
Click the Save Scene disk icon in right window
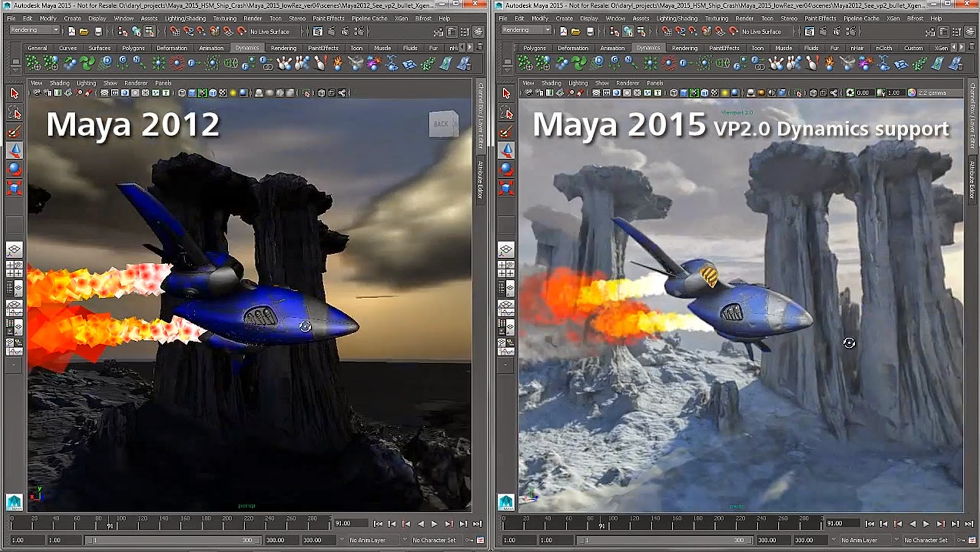tap(590, 31)
